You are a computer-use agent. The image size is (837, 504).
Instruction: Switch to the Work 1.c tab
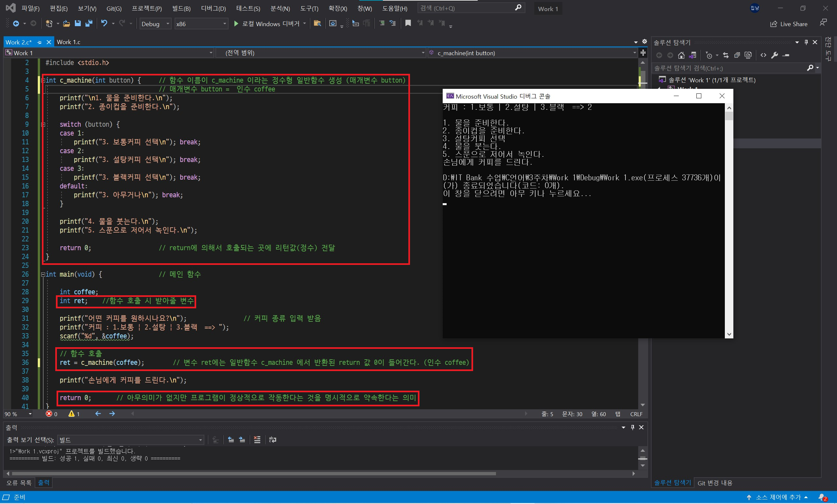69,42
